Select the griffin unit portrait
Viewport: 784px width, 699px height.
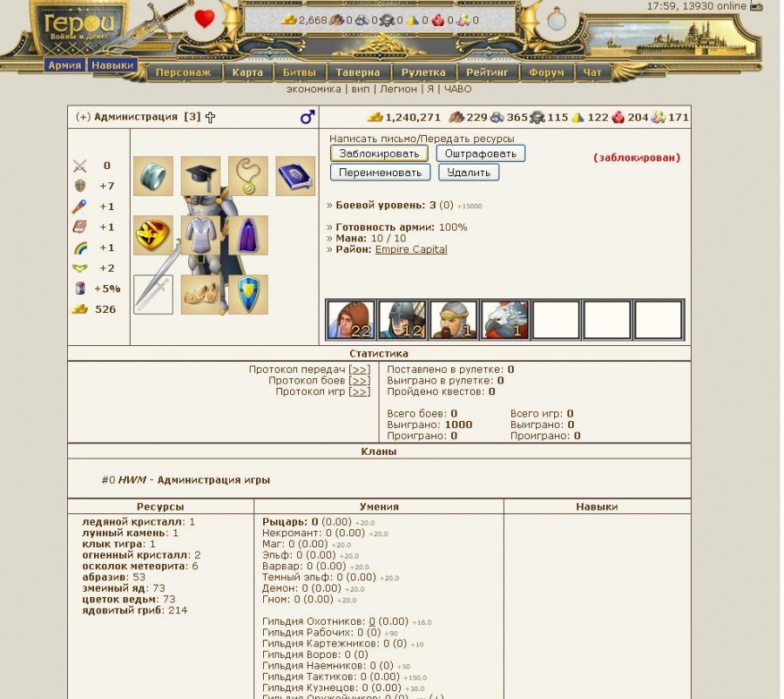pos(505,320)
